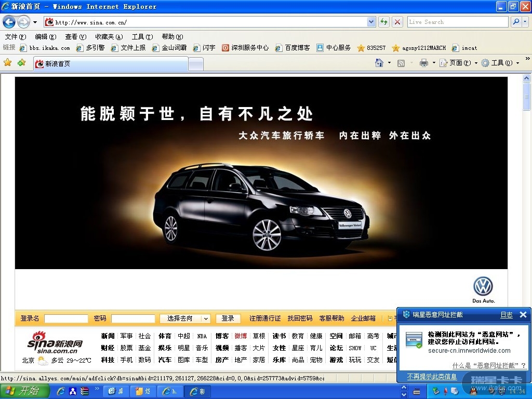
Task: Click the Volkswagen car banner advertisement
Action: 261,172
